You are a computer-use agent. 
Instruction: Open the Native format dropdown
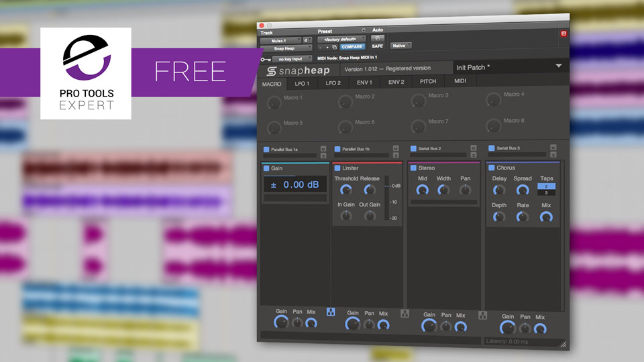point(401,46)
